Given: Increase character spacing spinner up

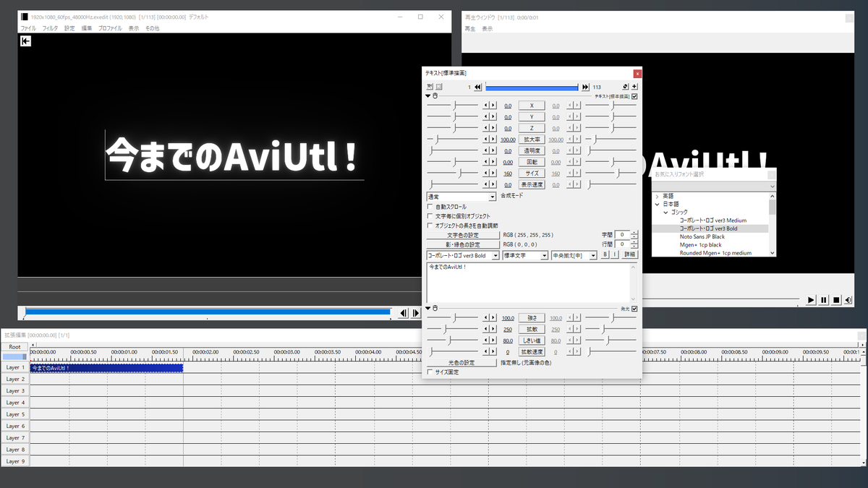Looking at the screenshot, I should pos(634,233).
